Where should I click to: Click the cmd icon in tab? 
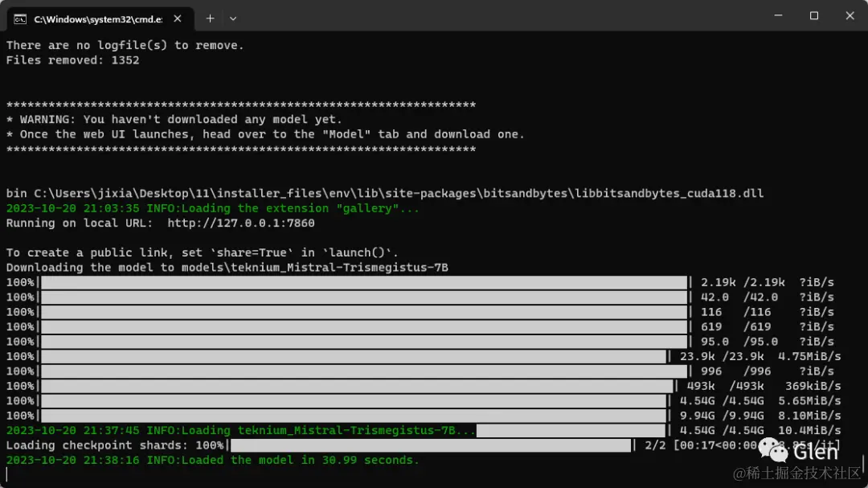tap(20, 19)
